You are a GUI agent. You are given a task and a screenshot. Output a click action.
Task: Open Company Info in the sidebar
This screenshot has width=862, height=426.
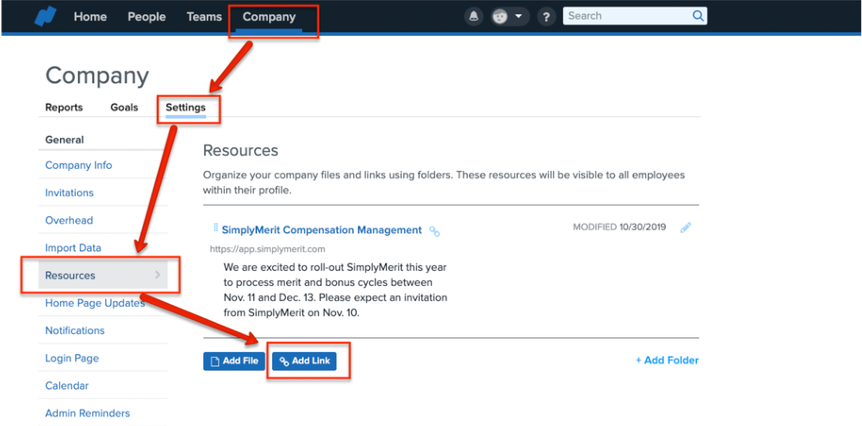coord(78,165)
